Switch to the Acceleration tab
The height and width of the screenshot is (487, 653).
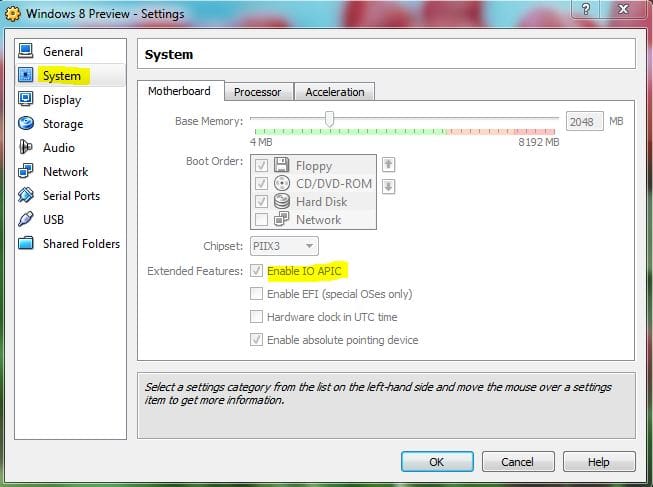pyautogui.click(x=335, y=92)
